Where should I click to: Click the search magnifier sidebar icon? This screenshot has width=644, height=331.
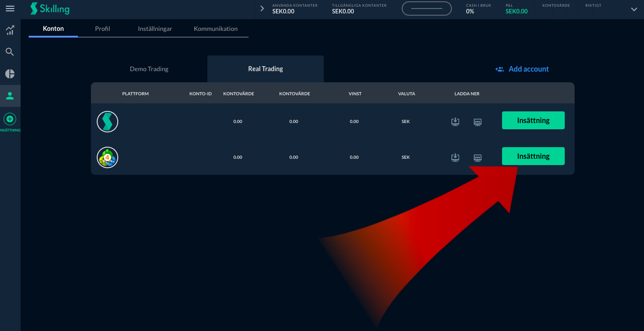(10, 52)
